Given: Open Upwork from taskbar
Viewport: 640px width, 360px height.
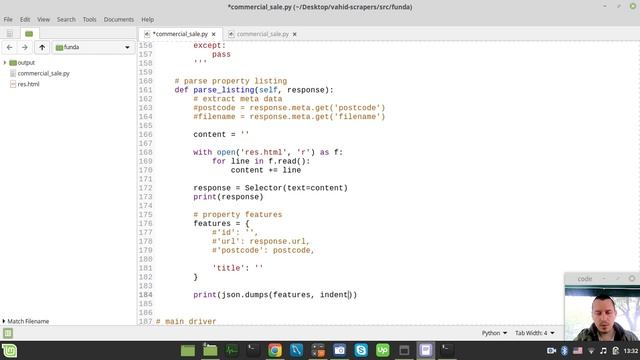Looking at the screenshot, I should coord(382,351).
